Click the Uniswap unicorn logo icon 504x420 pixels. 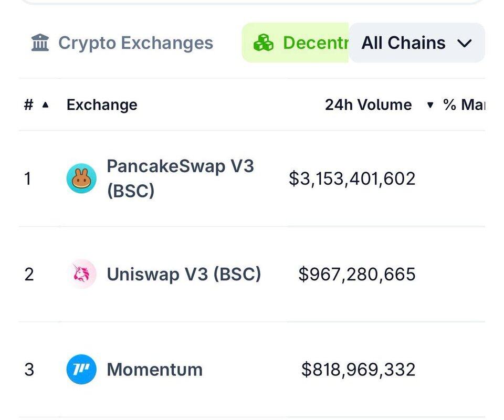point(81,274)
